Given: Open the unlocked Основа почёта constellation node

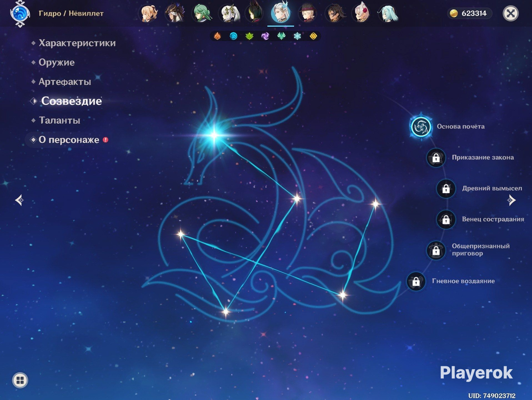Looking at the screenshot, I should click(x=421, y=127).
